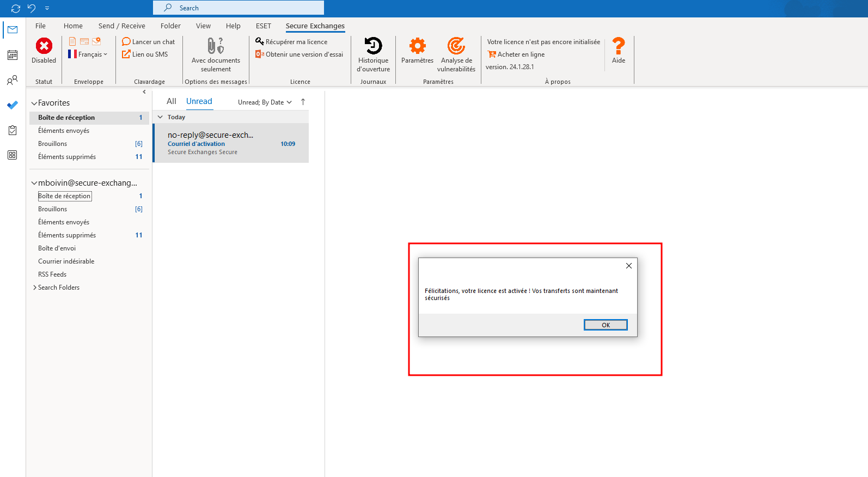Click the Disabled status icon

(x=44, y=46)
